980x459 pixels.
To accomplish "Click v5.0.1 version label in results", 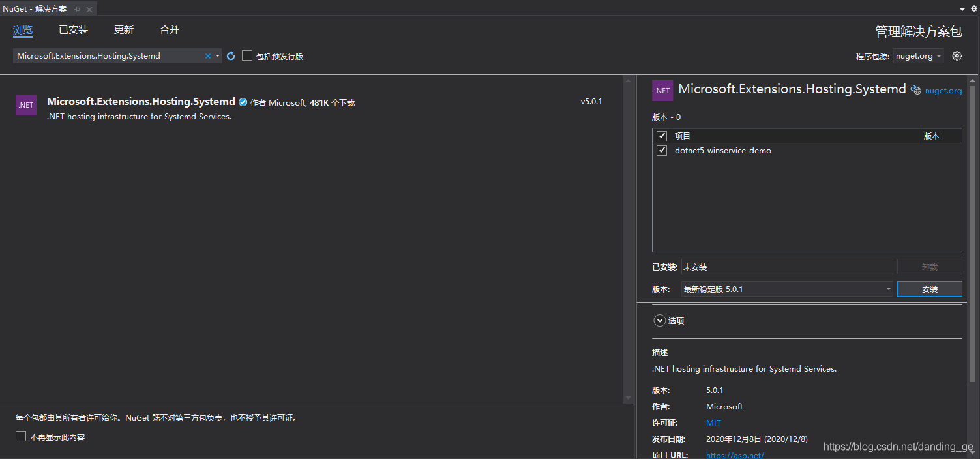I will click(x=591, y=102).
